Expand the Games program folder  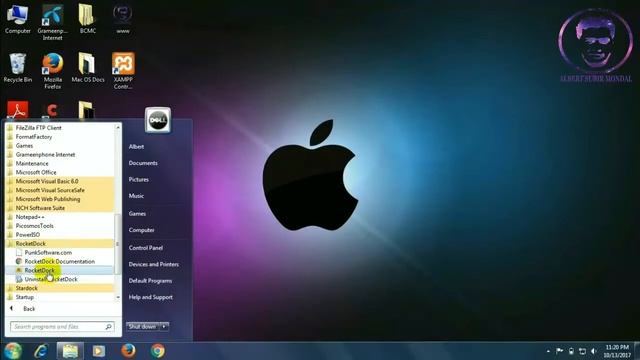[x=60, y=146]
